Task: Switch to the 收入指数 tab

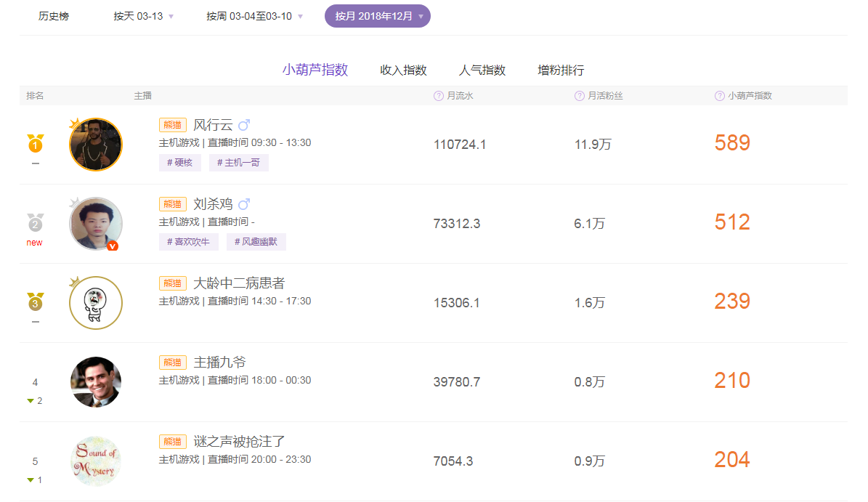Action: [403, 70]
